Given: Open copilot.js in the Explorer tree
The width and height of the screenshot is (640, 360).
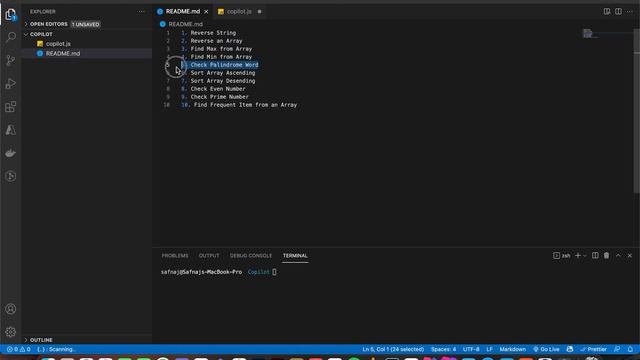Looking at the screenshot, I should tap(58, 44).
